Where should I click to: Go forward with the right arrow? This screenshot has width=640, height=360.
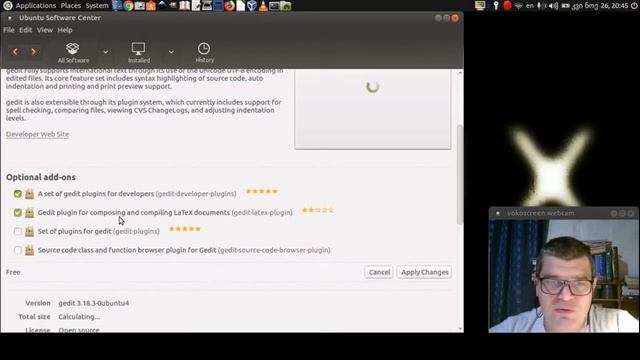tap(33, 52)
